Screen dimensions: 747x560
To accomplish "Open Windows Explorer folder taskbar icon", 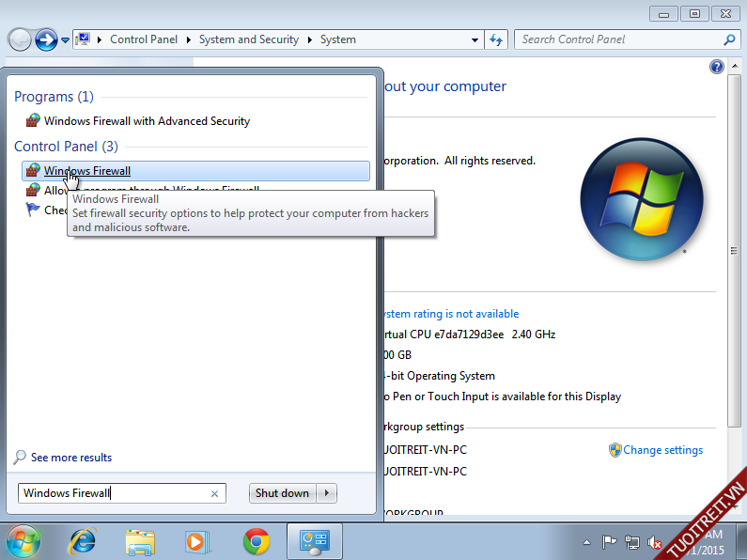I will 140,541.
